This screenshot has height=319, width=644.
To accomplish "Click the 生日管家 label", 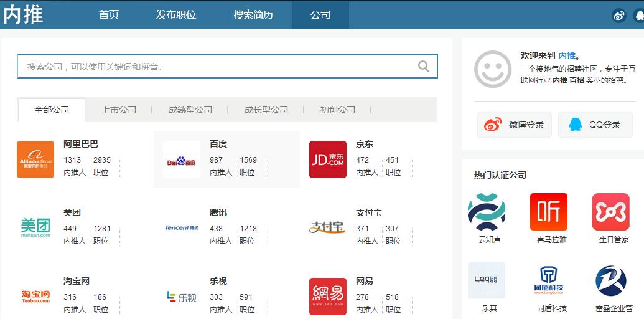I will pos(614,240).
